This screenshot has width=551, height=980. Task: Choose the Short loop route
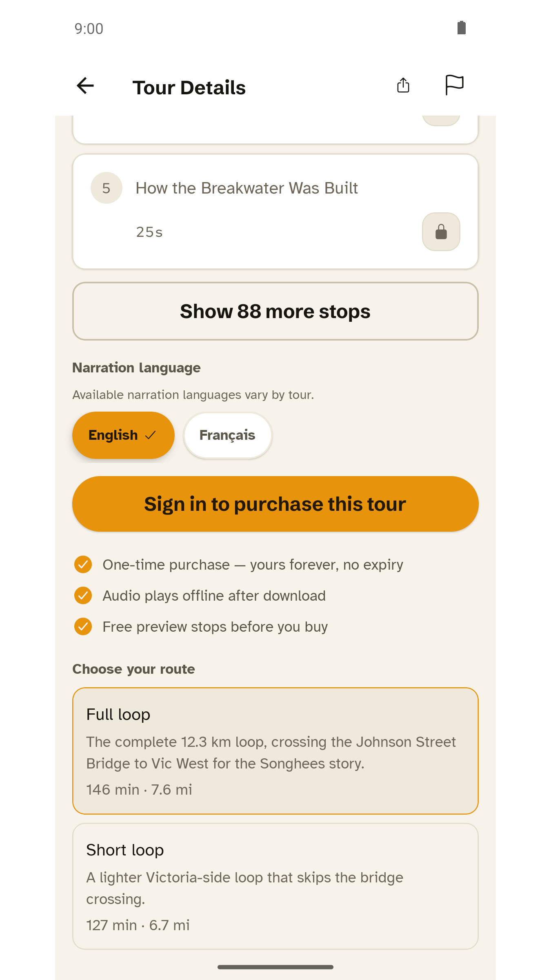pyautogui.click(x=275, y=886)
